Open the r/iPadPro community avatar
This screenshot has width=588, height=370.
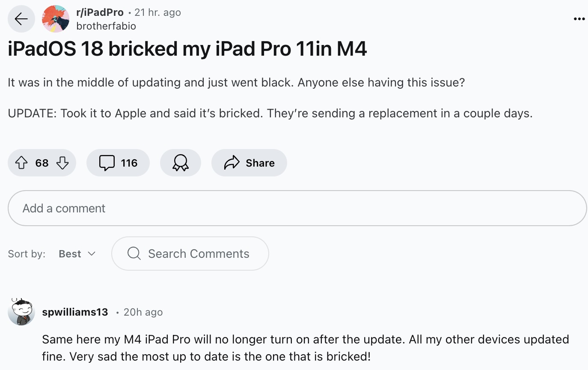pos(56,19)
